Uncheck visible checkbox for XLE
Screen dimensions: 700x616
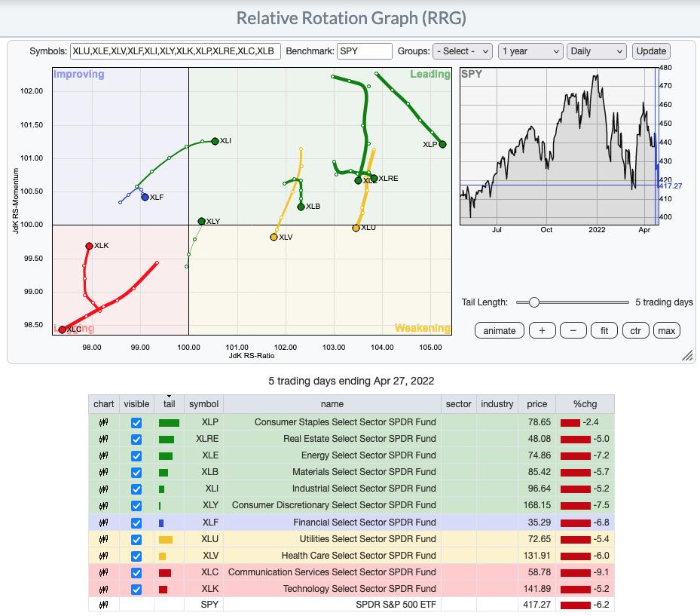click(136, 455)
